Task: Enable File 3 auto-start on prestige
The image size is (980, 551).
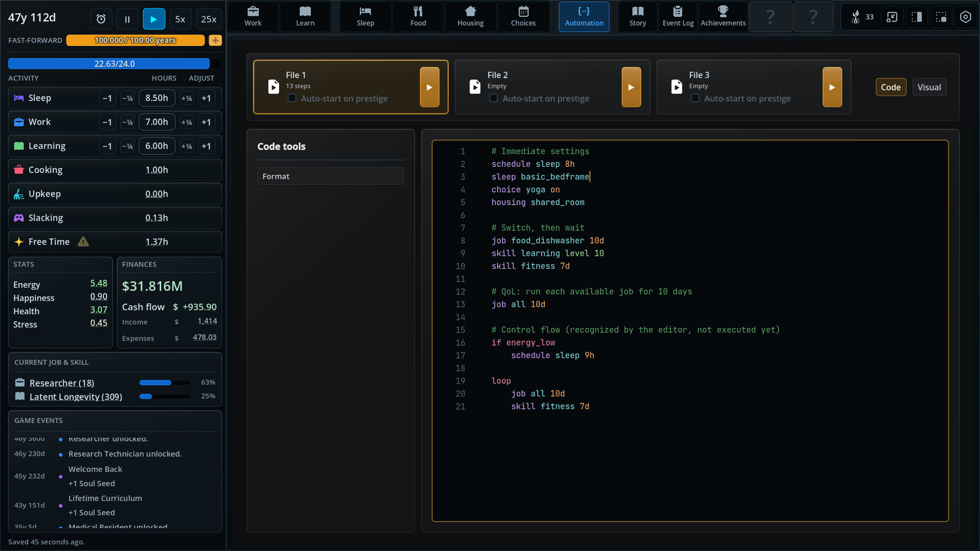Action: [x=695, y=98]
